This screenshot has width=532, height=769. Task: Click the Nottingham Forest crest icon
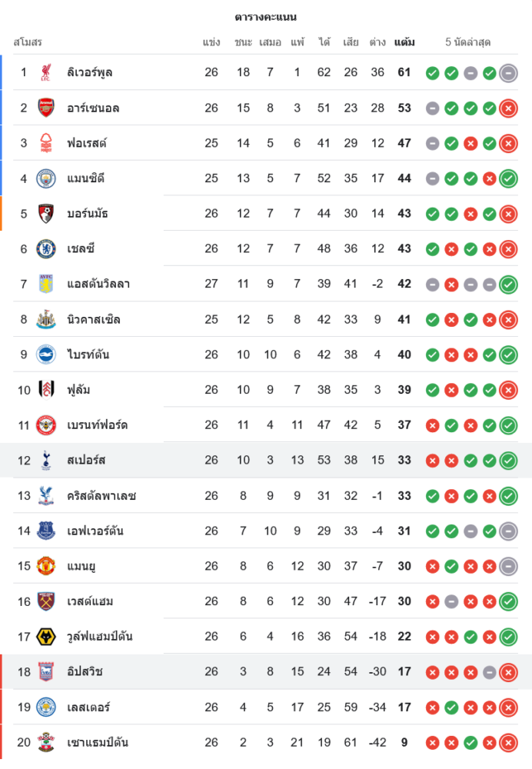click(x=46, y=143)
